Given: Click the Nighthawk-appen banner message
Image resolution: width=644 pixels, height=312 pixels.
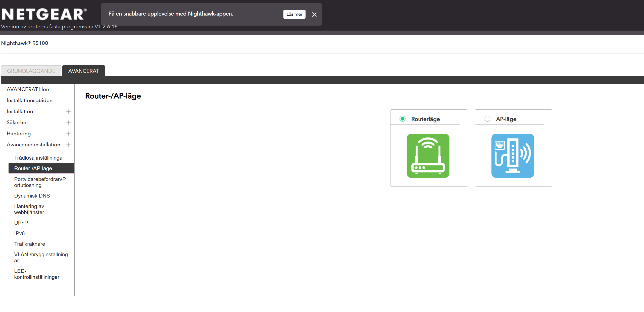Looking at the screenshot, I should (x=171, y=14).
